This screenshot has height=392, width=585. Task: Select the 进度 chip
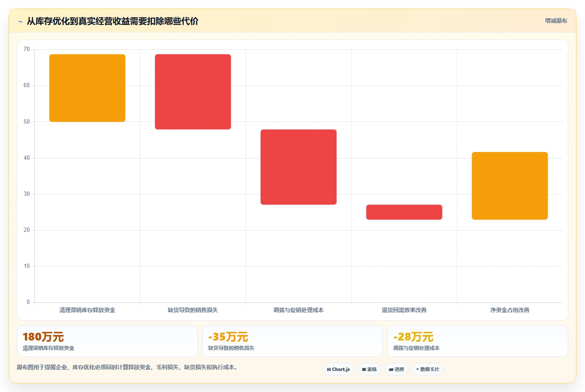click(397, 369)
